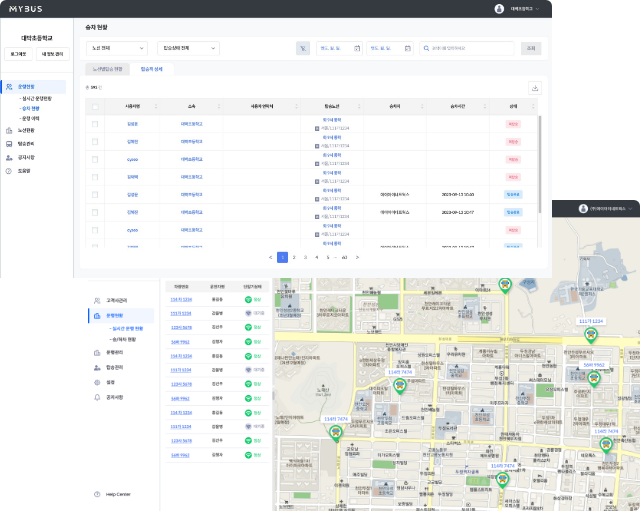Viewport: 640px width, 511px height.
Task: Click the 고객사관리 icon in lower sidebar
Action: (96, 300)
